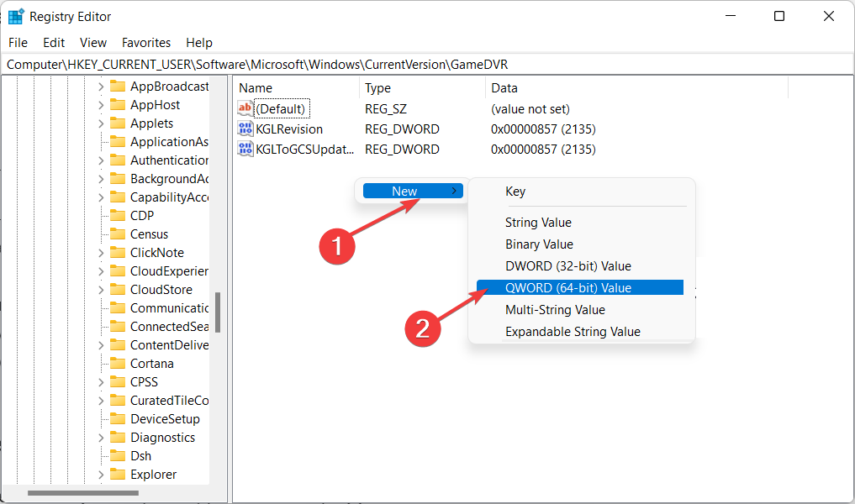Click the AppBroadcast folder icon
Image resolution: width=855 pixels, height=504 pixels.
[x=117, y=86]
